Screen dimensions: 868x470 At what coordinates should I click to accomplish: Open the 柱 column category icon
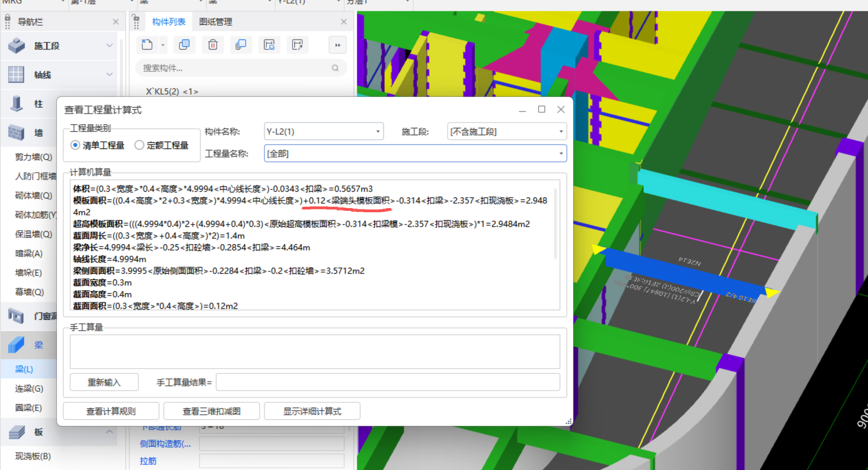(17, 103)
